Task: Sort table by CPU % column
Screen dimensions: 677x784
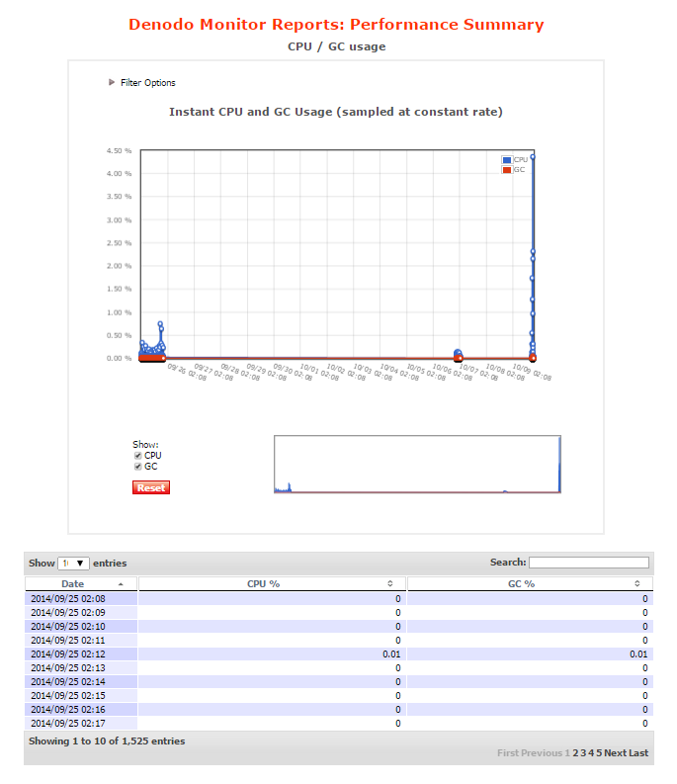Action: pyautogui.click(x=272, y=584)
